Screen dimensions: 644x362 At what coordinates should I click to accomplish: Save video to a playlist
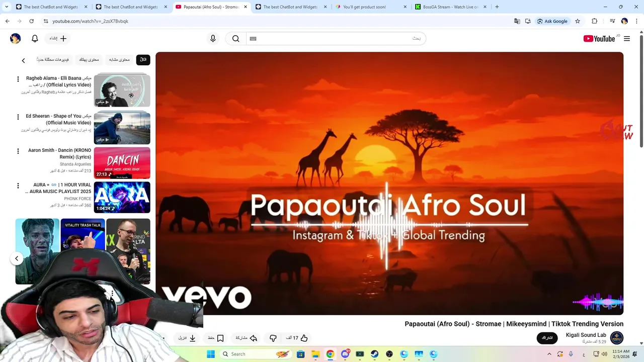point(216,338)
